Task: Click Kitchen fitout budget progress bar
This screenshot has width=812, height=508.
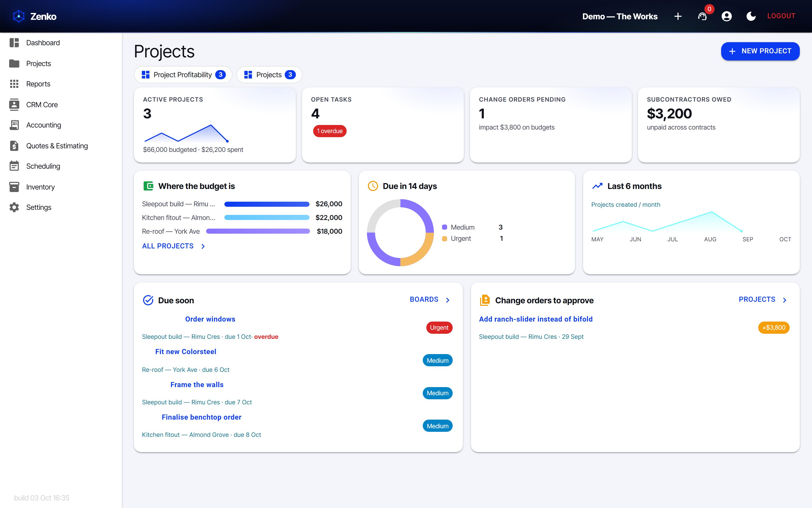Action: click(267, 218)
